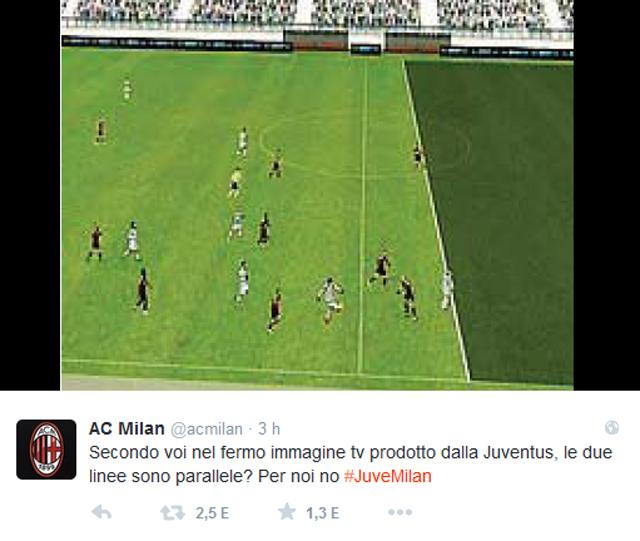Click the globe icon on the tweet
640x541 pixels.
612,427
